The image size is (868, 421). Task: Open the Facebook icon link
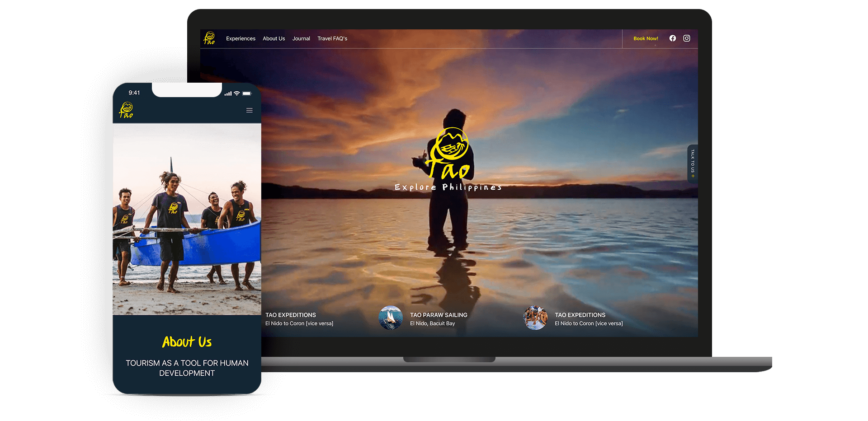(673, 38)
